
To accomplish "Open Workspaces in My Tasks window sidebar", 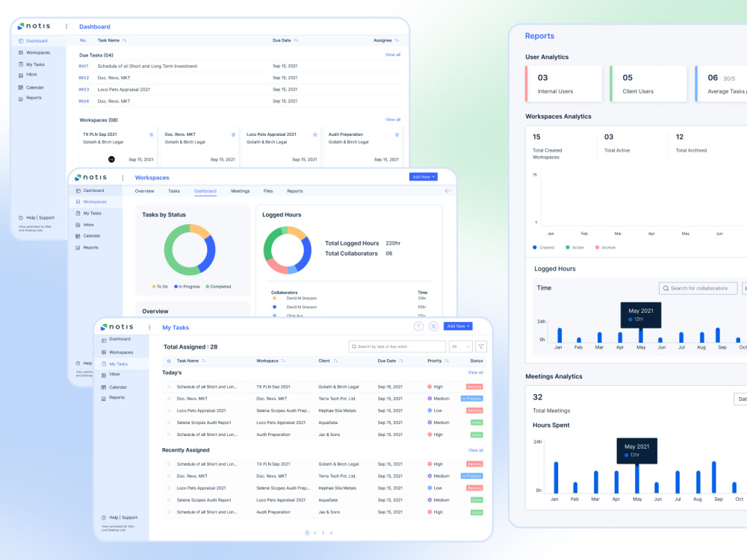I will click(121, 352).
